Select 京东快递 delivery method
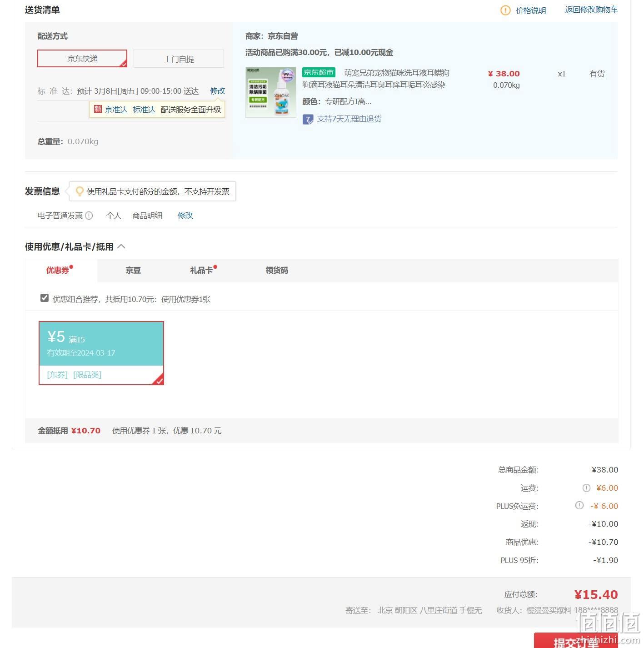Image resolution: width=644 pixels, height=648 pixels. coord(82,59)
